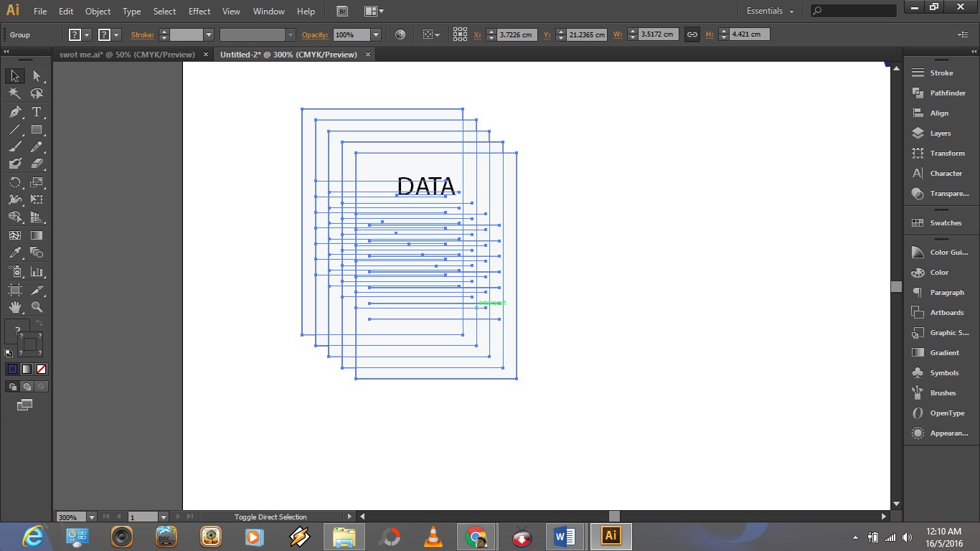Select the Zoom magnifier tool

(37, 307)
